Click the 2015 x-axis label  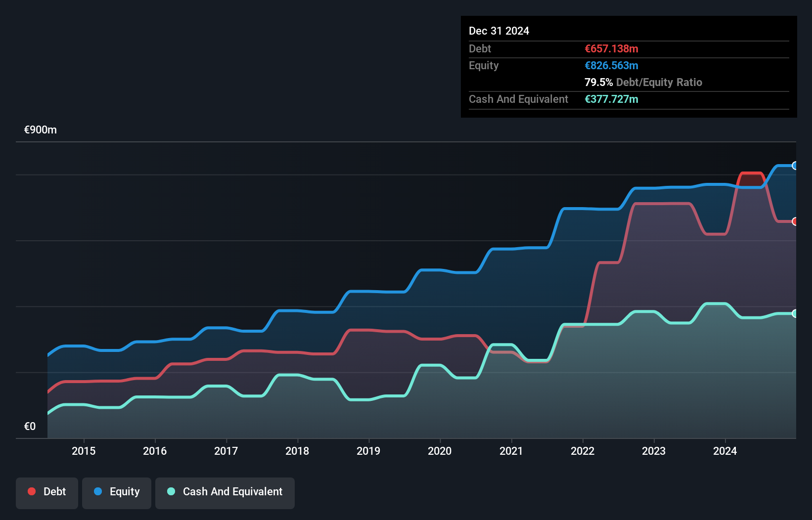point(84,451)
